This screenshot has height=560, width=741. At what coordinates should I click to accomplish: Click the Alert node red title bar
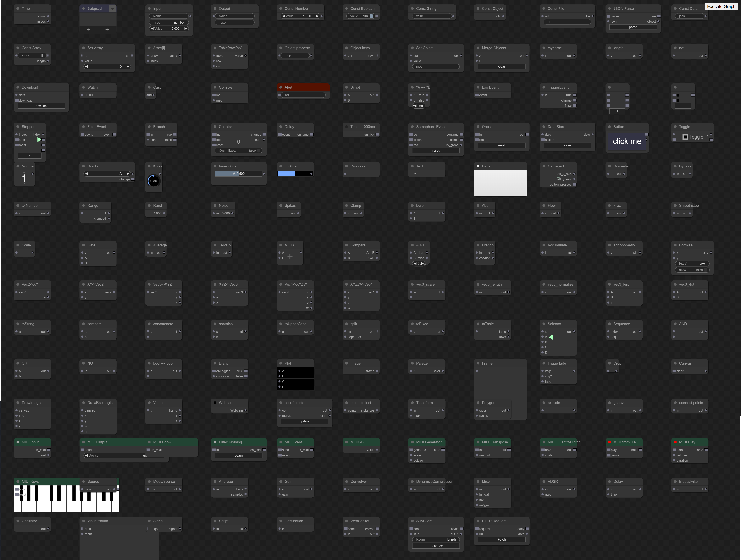coord(303,87)
